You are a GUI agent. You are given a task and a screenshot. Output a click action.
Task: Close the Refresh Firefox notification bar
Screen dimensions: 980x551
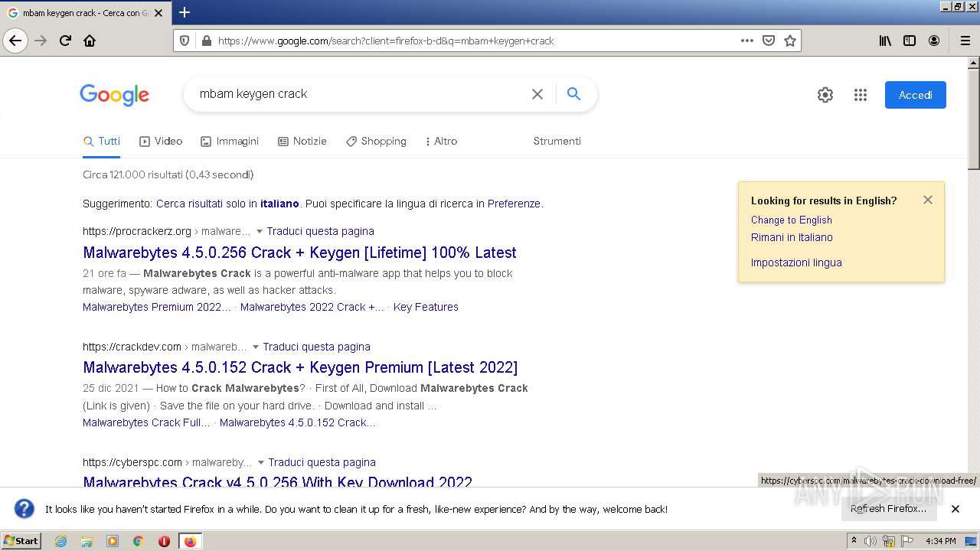click(x=955, y=509)
